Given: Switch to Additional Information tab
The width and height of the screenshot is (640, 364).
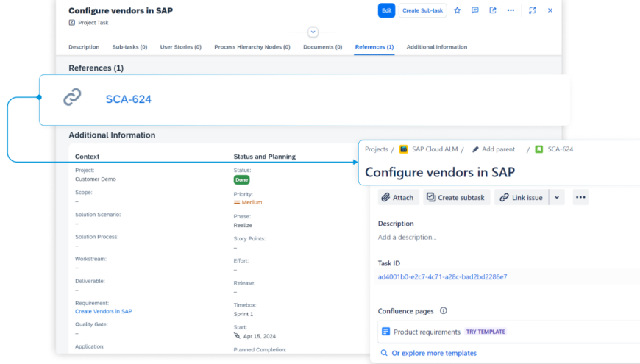Looking at the screenshot, I should pos(436,47).
